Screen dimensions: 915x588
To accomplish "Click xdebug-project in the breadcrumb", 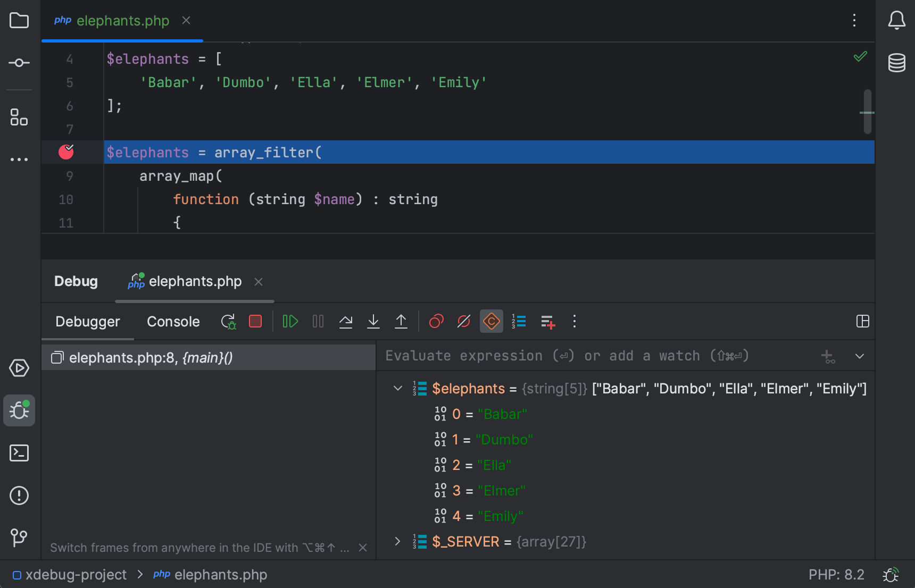I will [x=76, y=575].
